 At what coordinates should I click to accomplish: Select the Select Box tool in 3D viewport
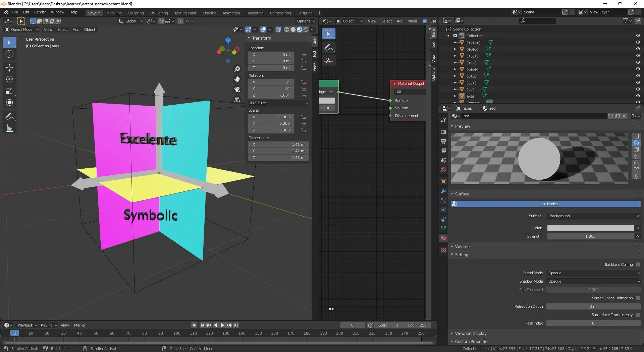pos(9,43)
